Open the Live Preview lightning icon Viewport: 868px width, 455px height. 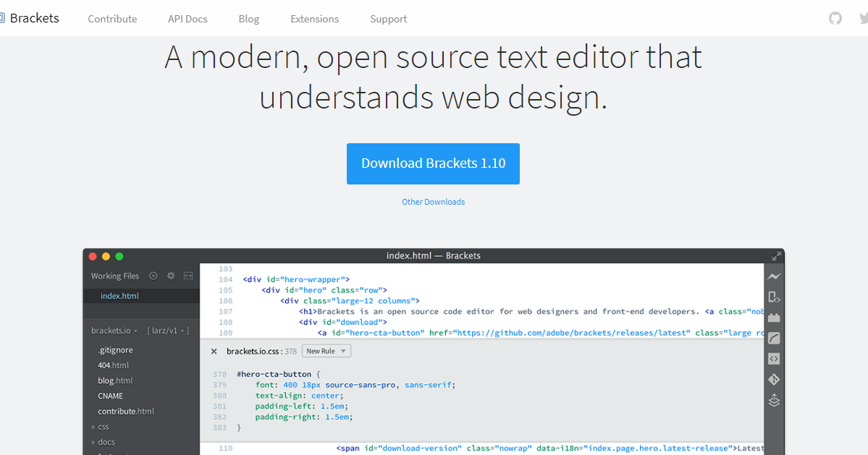click(774, 276)
